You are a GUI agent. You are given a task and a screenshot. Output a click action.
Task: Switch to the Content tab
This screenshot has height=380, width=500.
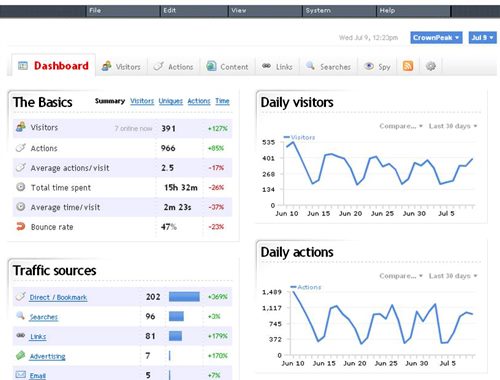tap(227, 66)
